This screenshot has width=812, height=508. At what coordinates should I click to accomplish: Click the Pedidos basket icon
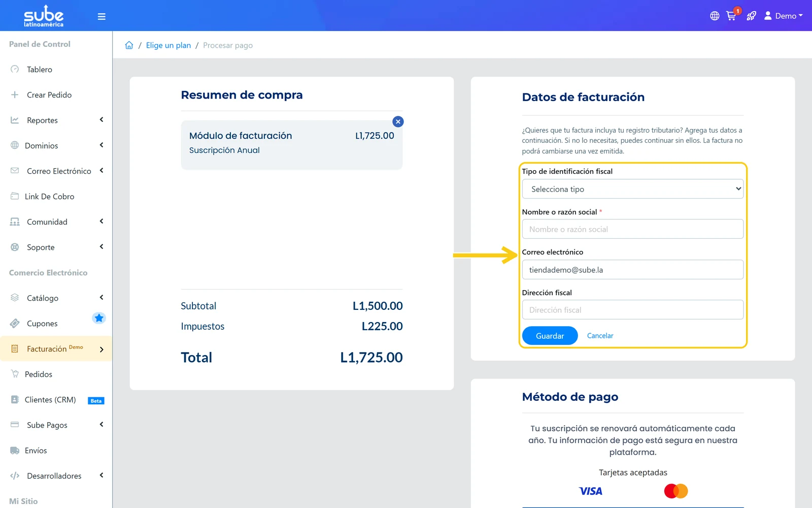[15, 374]
